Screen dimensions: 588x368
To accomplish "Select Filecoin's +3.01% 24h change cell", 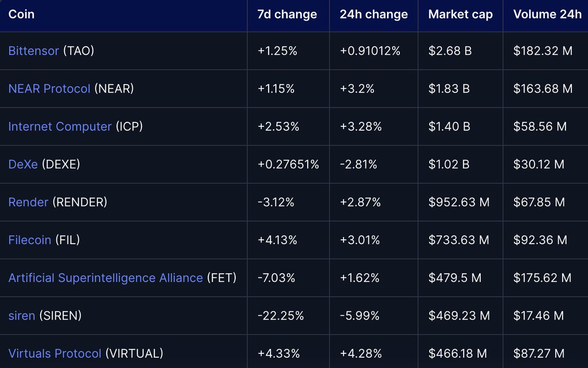I will click(360, 240).
